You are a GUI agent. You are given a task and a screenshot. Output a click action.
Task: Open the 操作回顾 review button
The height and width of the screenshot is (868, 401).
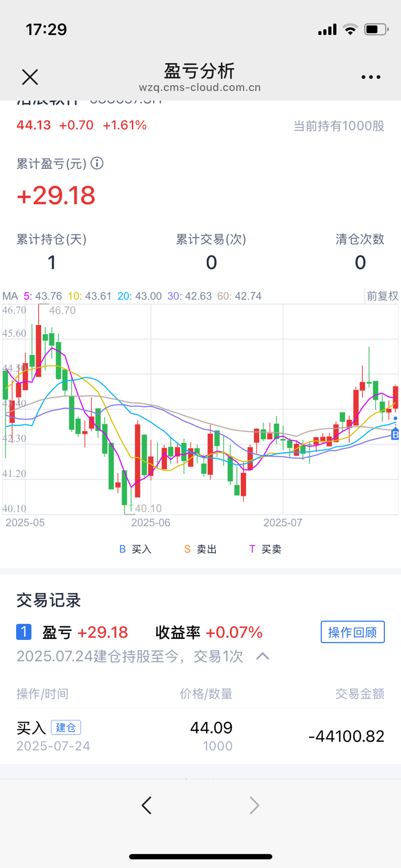[352, 632]
